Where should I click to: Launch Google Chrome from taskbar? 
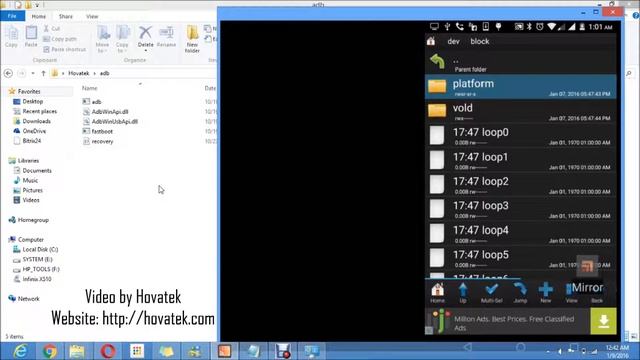click(x=49, y=351)
